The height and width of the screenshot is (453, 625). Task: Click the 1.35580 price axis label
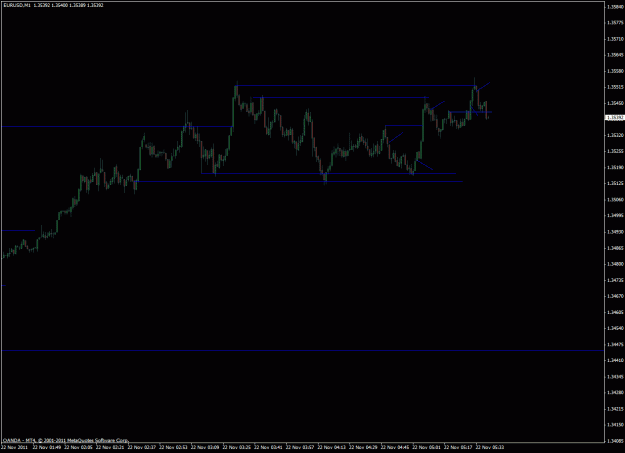point(615,71)
